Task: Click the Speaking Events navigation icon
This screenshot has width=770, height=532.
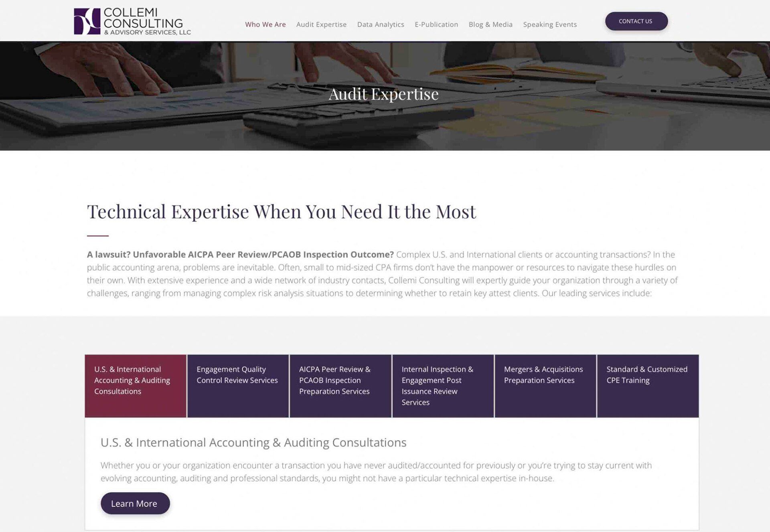Action: click(x=550, y=24)
